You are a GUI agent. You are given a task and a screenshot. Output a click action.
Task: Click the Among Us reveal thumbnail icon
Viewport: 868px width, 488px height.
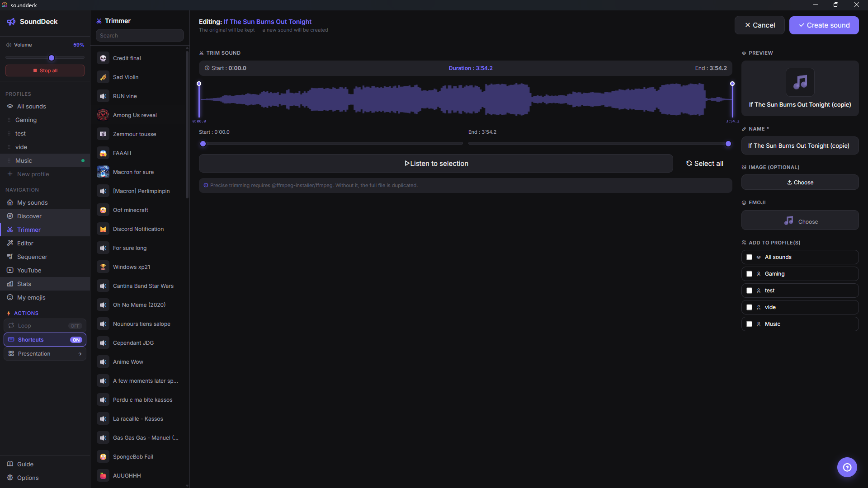point(103,115)
